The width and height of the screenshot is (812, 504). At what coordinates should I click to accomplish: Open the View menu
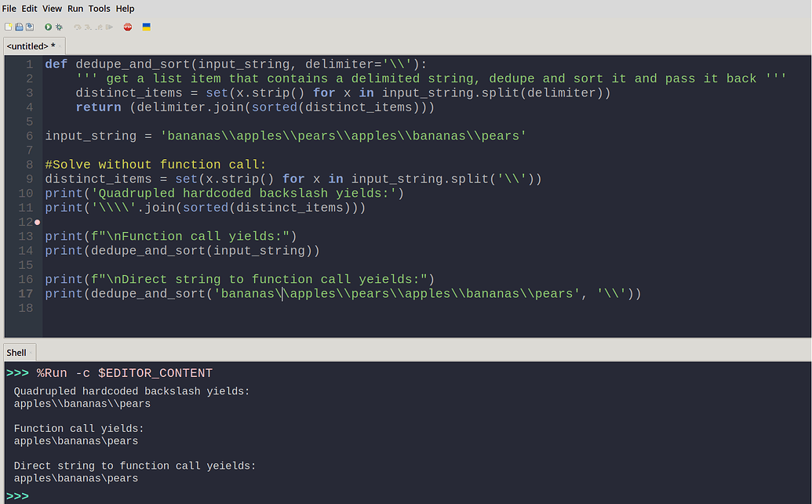point(53,9)
